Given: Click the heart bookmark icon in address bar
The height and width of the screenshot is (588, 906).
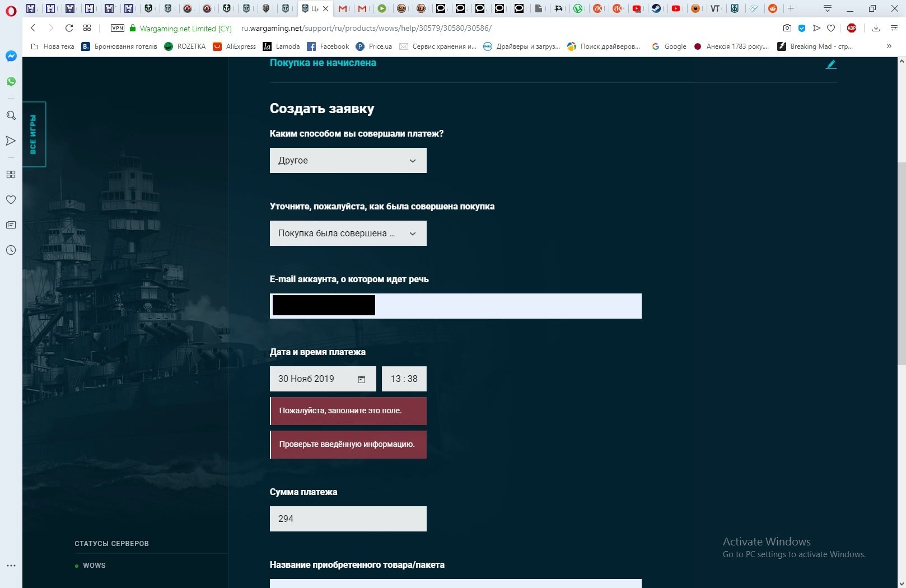Looking at the screenshot, I should pos(831,28).
